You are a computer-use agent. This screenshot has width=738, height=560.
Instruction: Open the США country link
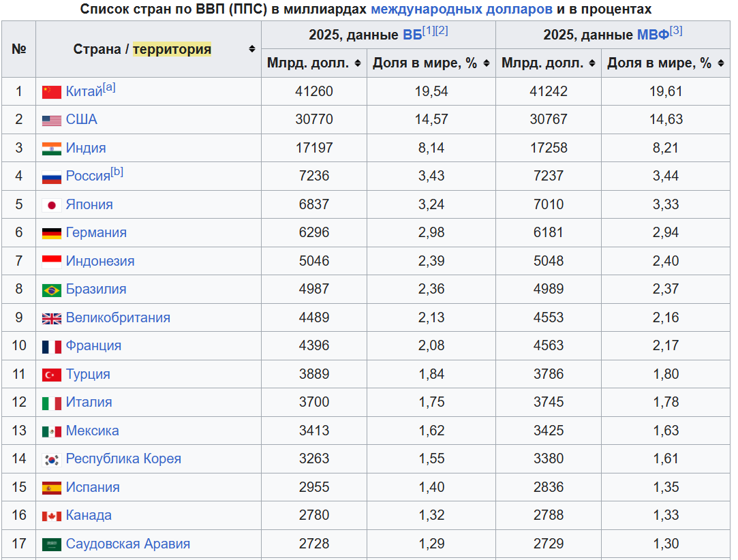coord(81,119)
